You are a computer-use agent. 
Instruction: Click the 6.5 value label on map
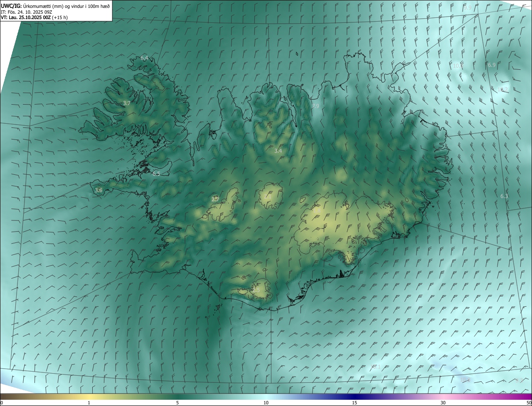click(156, 174)
